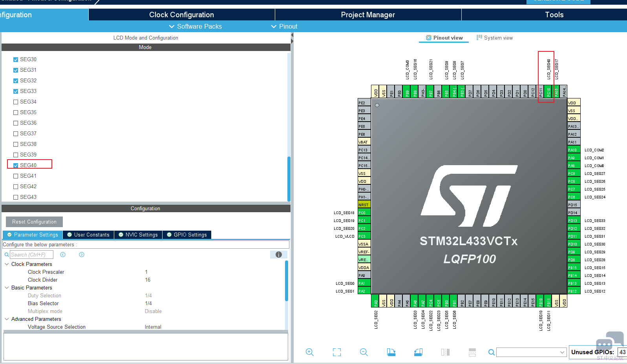Image resolution: width=627 pixels, height=364 pixels.
Task: Click pin PB12 labeled LCD_SEG12
Action: 574,291
